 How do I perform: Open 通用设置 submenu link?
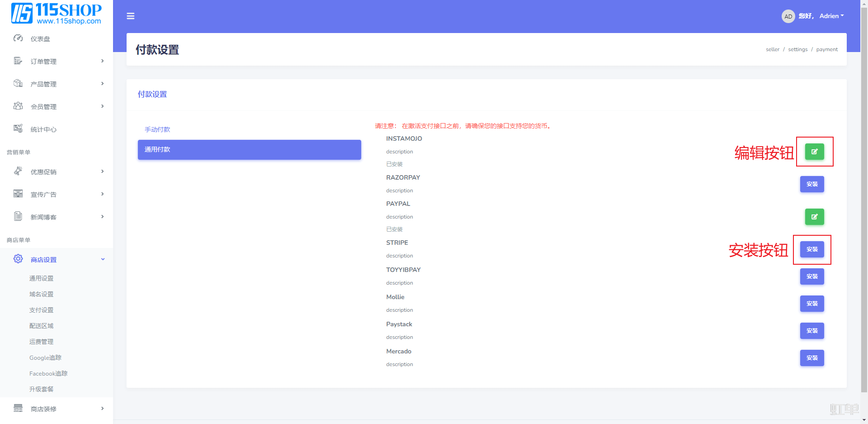click(x=41, y=278)
